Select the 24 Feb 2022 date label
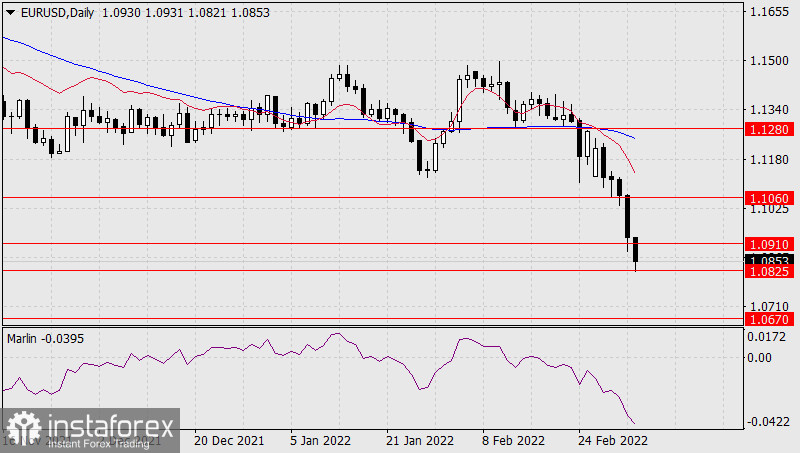 click(x=614, y=441)
